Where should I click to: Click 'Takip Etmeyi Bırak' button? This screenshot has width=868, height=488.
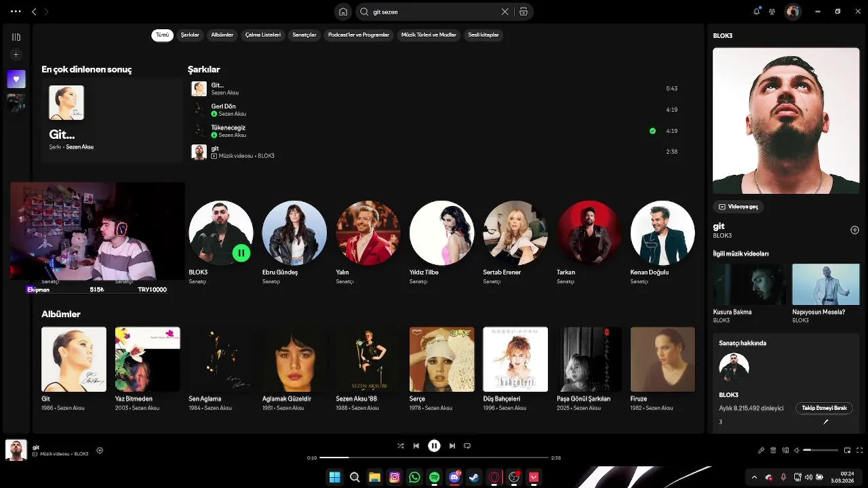[824, 408]
